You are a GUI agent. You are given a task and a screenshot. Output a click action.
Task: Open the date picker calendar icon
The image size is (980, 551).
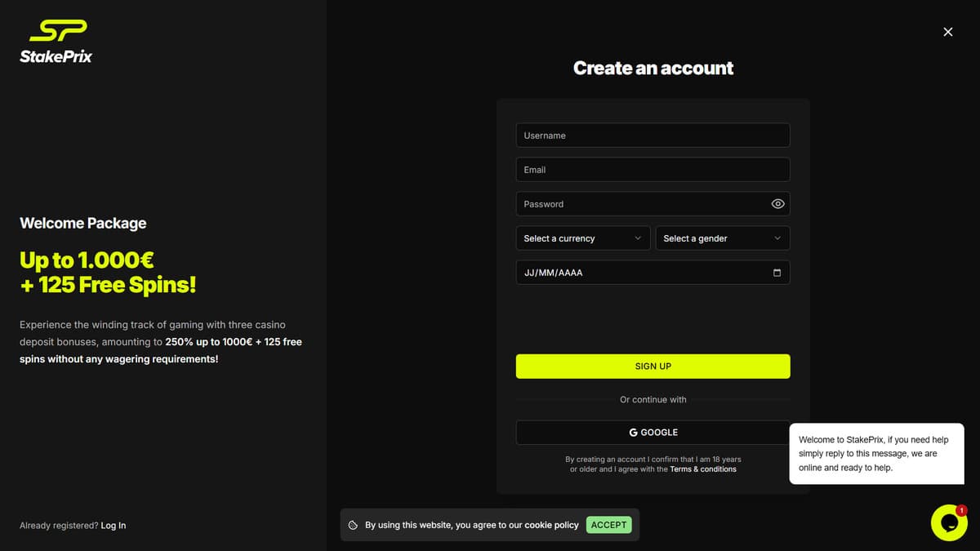pos(777,273)
